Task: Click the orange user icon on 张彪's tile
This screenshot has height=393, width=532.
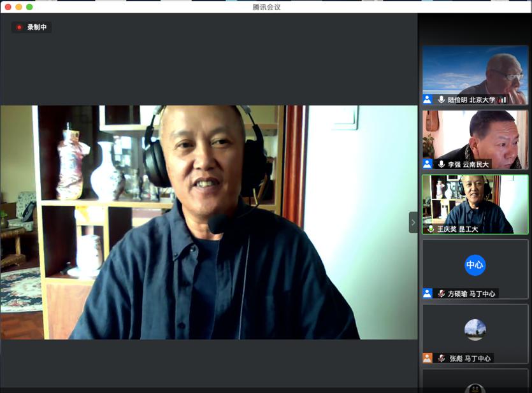Action: [x=427, y=359]
